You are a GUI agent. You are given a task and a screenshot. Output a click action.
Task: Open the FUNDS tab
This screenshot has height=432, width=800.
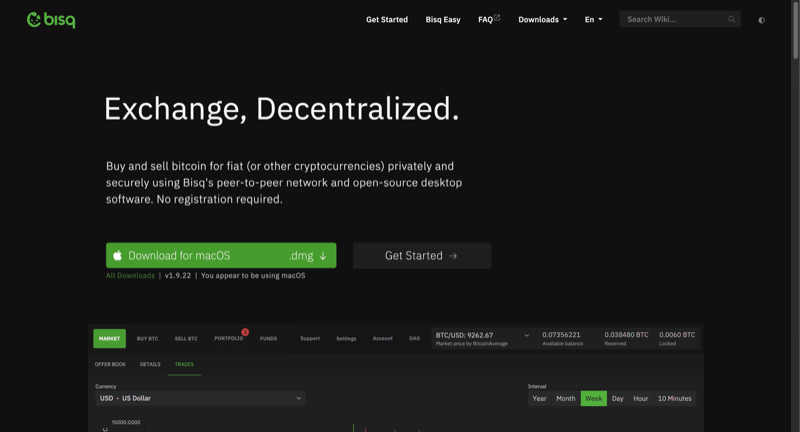click(268, 339)
